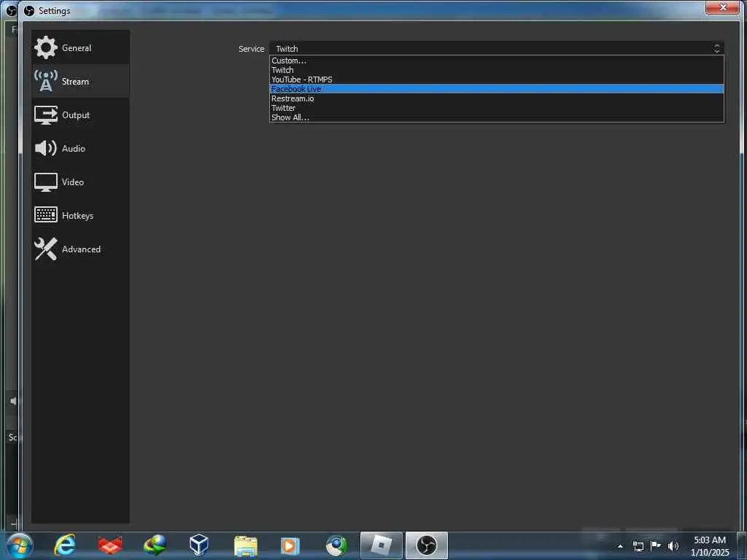Show hidden tray icons arrow
Screen dimensions: 747x560
pyautogui.click(x=620, y=546)
